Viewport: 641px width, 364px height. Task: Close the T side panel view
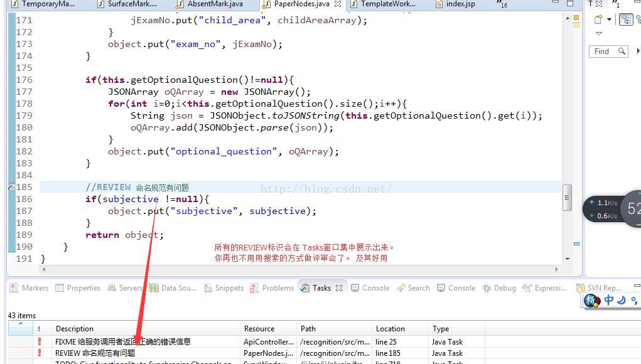599,4
